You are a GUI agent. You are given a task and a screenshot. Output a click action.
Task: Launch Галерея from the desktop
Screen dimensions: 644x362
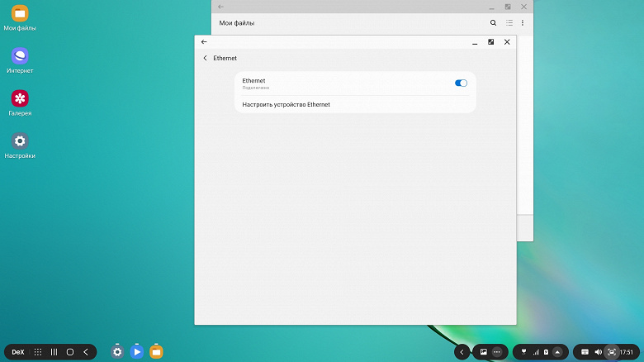tap(20, 102)
